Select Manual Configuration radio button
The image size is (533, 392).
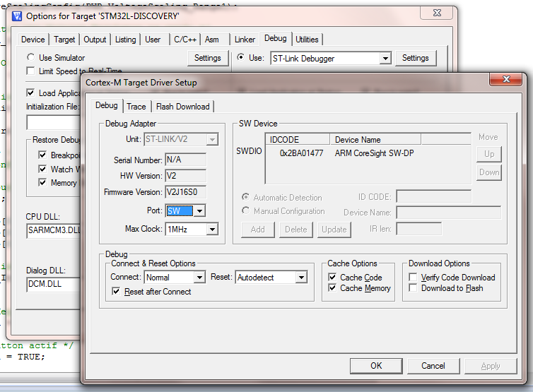245,210
